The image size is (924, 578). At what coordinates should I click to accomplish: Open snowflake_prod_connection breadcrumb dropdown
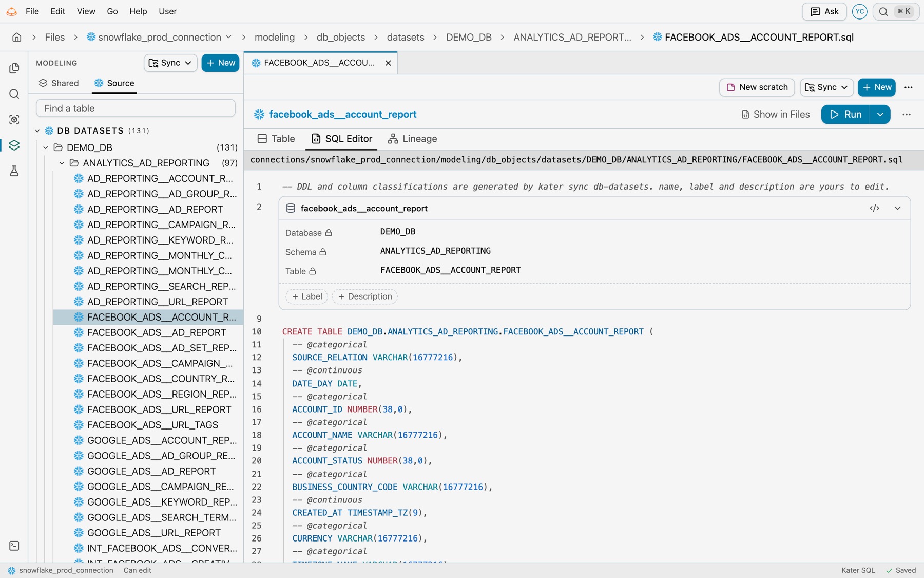pos(228,37)
